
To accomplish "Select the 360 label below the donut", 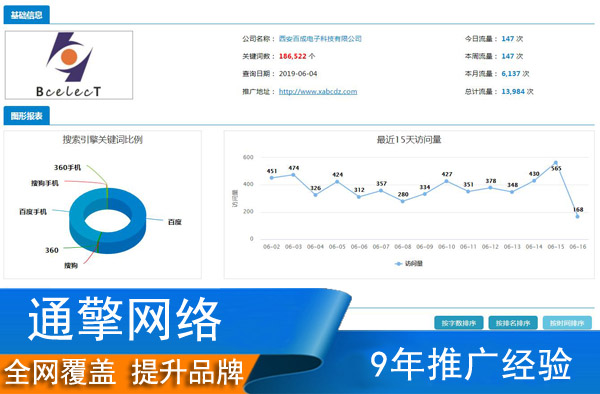I will tap(52, 250).
